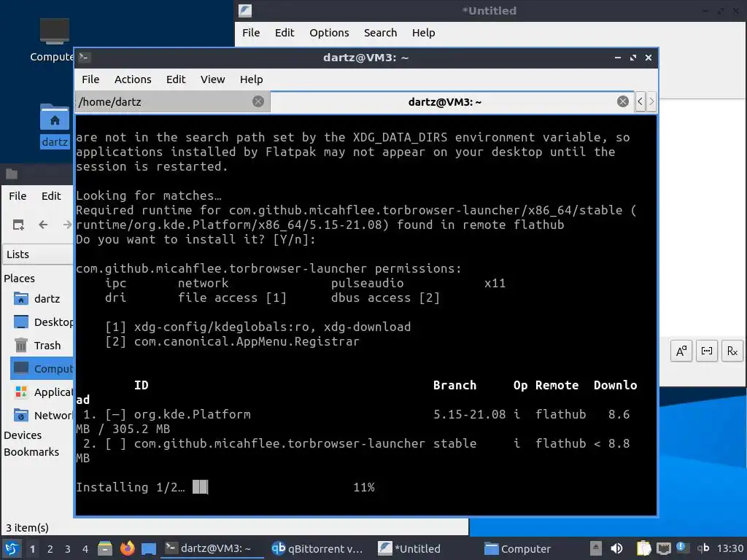Launch Firefox from the taskbar

[127, 548]
